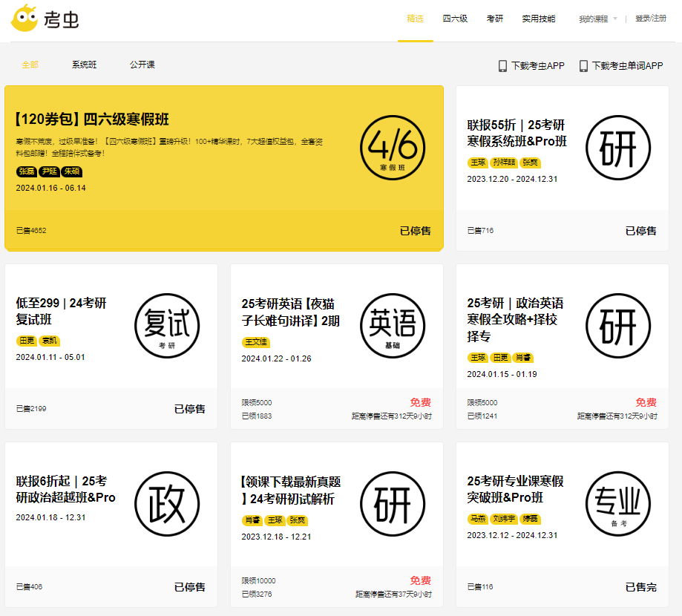Click 免费 on 24考研初试解析 card
The height and width of the screenshot is (616, 682).
[421, 580]
